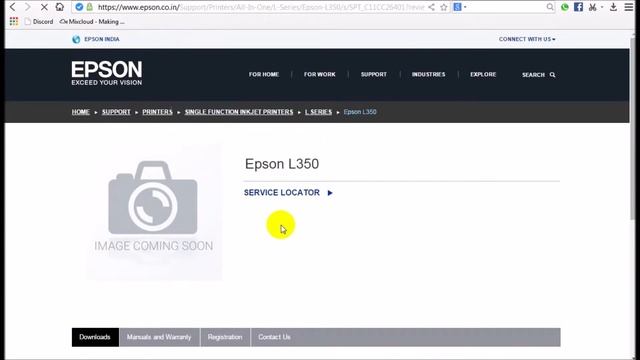This screenshot has height=360, width=640.
Task: Select the Downloads tab
Action: [x=95, y=337]
